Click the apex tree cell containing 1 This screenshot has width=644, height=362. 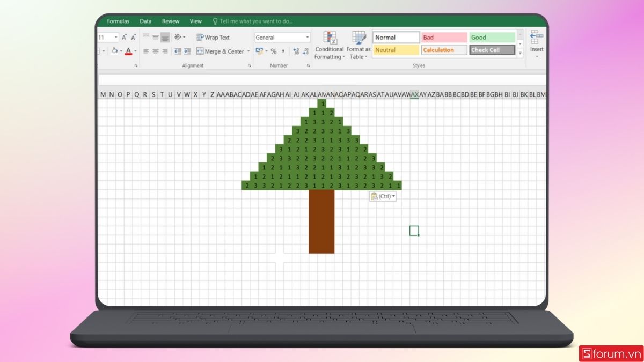pos(322,104)
